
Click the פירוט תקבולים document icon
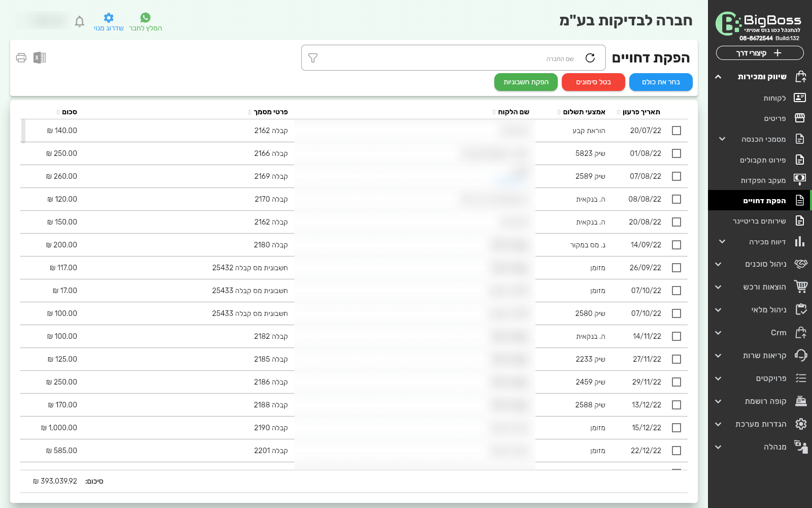(800, 160)
